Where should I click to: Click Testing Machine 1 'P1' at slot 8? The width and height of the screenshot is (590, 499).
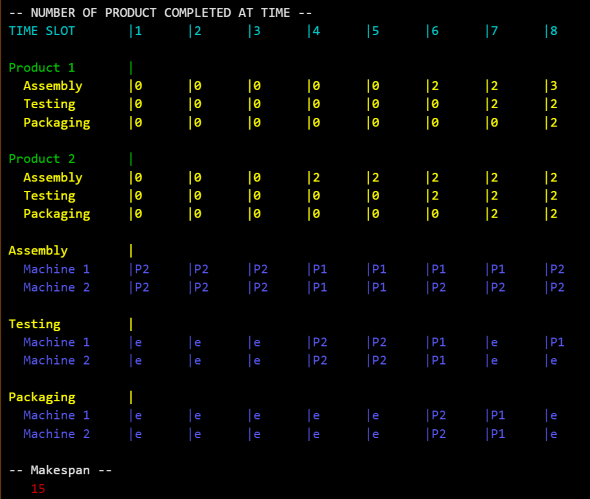(557, 342)
